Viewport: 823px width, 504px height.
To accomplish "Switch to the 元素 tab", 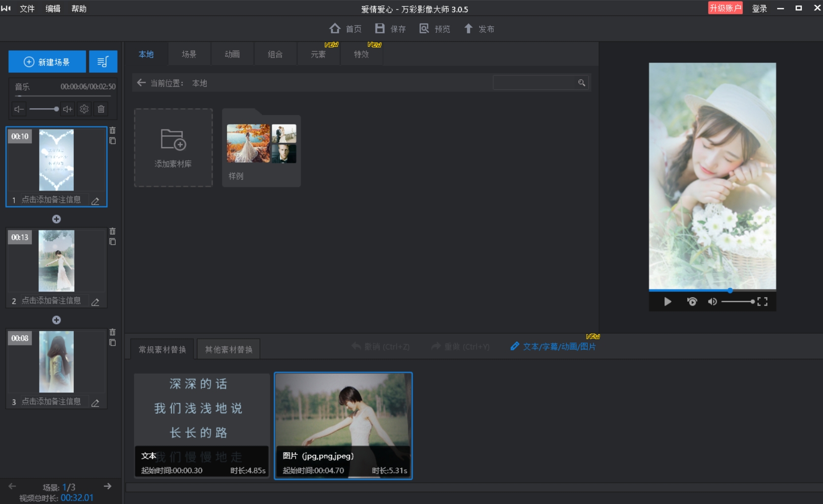I will 318,54.
